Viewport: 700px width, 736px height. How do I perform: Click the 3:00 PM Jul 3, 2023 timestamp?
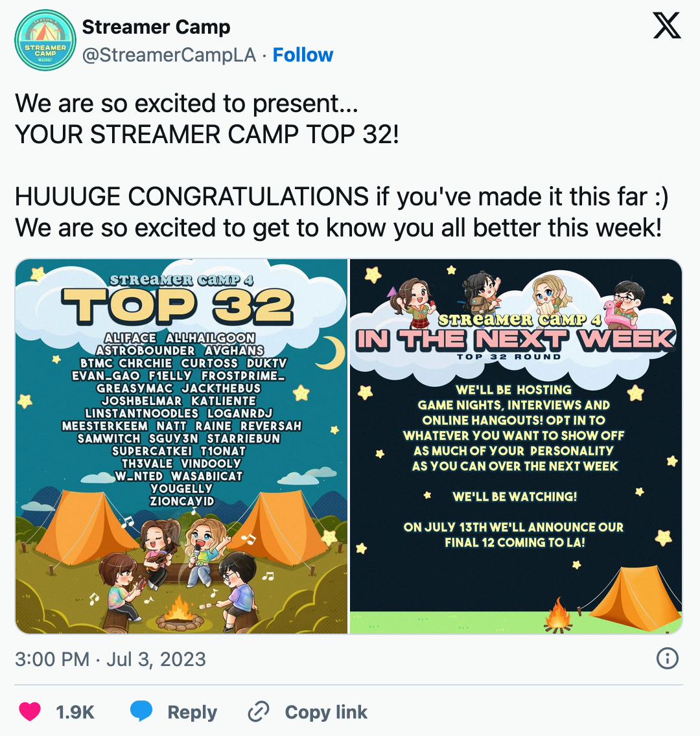[110, 659]
